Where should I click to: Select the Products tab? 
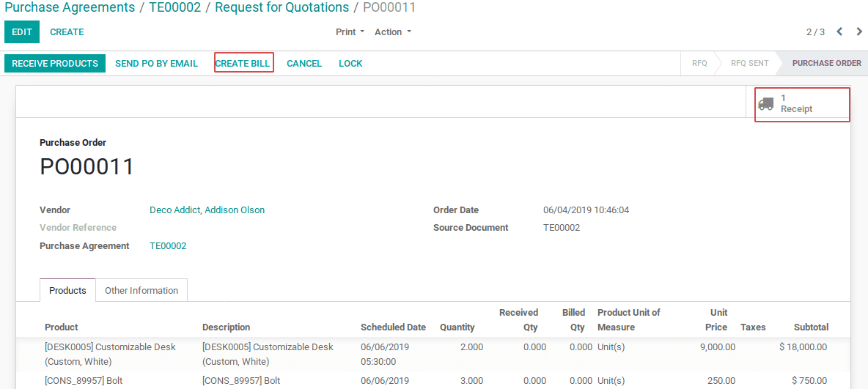coord(67,291)
